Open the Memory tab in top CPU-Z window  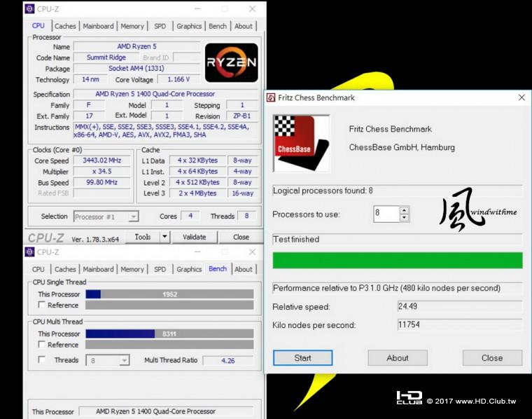tap(132, 26)
